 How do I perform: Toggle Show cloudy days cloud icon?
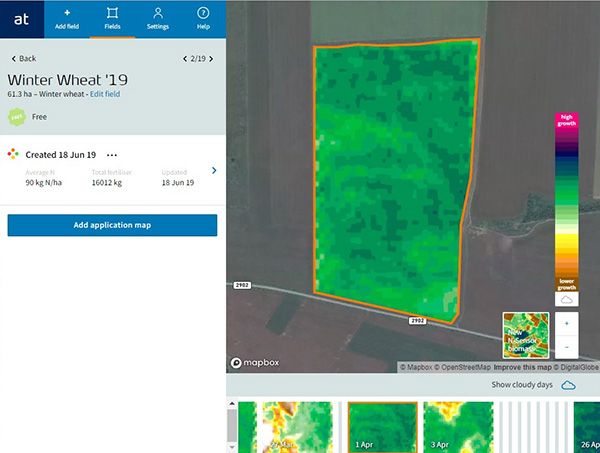point(568,385)
